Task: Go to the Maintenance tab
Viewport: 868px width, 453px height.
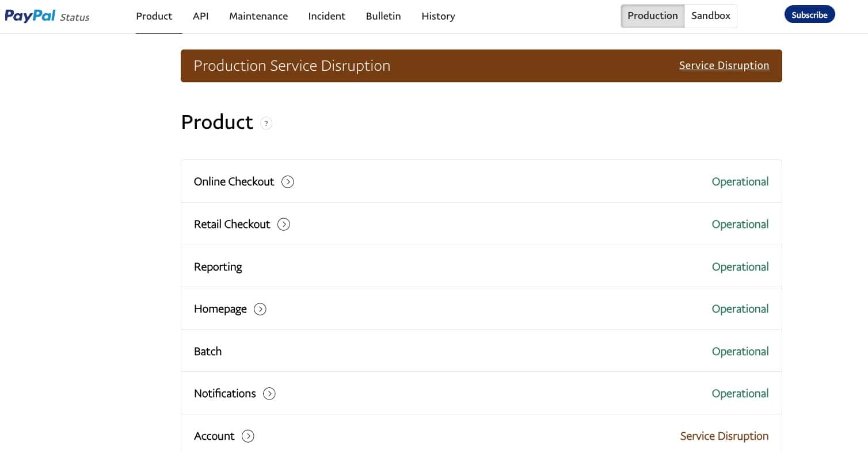Action: (x=258, y=16)
